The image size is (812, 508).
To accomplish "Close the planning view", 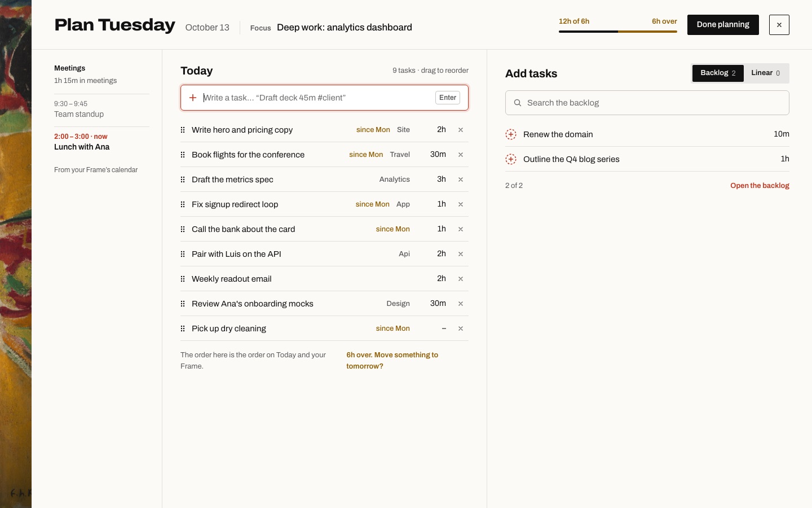I will (x=779, y=25).
